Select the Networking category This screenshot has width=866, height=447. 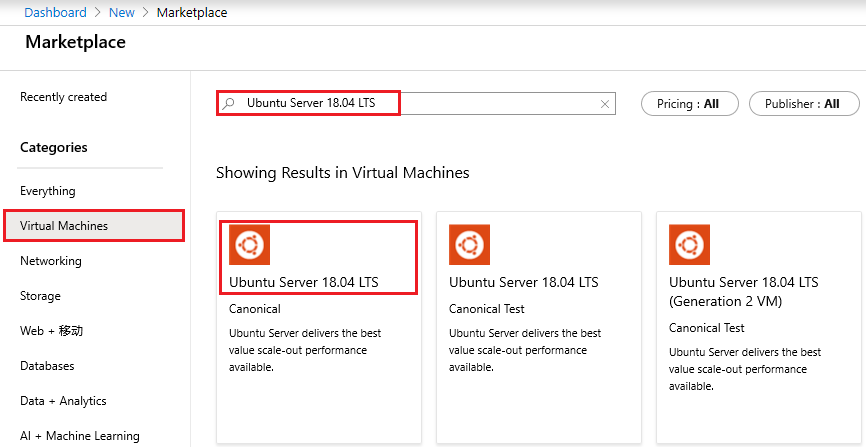(51, 261)
